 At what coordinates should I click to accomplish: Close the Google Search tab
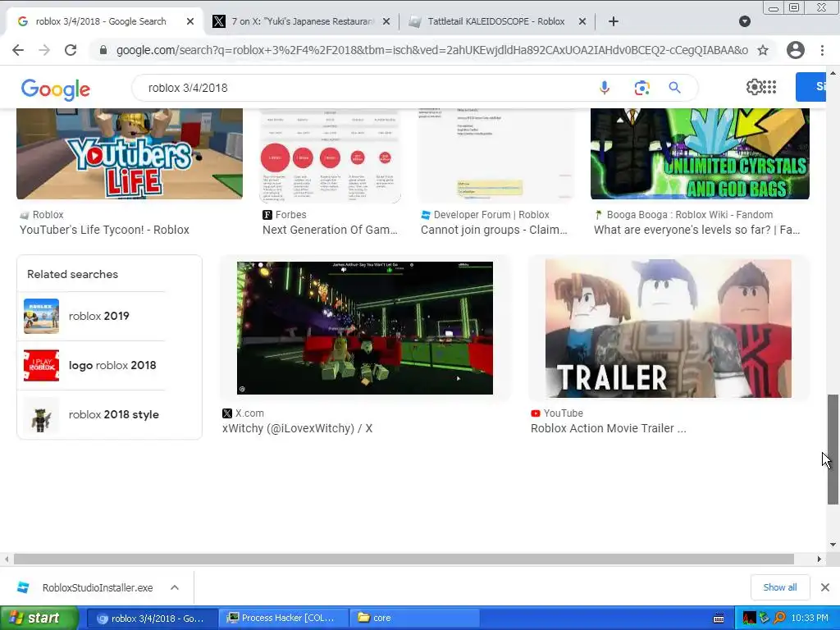[x=190, y=21]
